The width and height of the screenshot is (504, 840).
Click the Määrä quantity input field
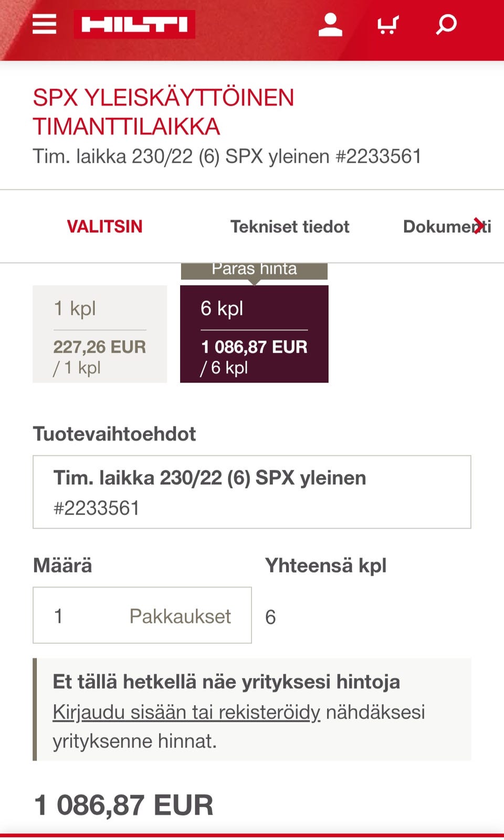[x=84, y=615]
